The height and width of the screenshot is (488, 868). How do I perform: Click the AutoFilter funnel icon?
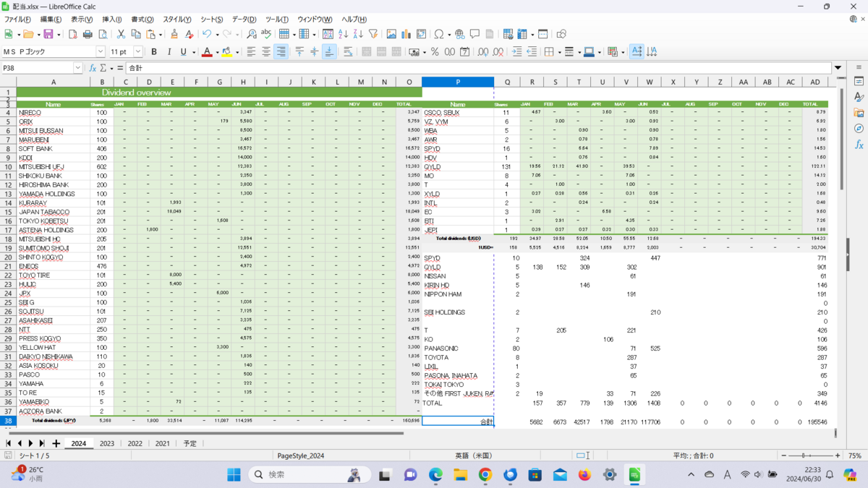click(373, 34)
